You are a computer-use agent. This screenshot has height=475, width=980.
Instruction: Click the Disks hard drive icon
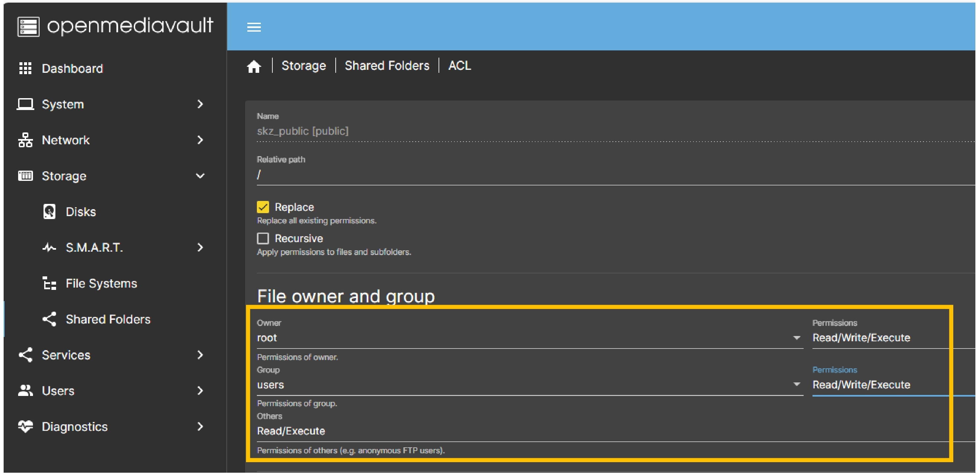pos(49,212)
